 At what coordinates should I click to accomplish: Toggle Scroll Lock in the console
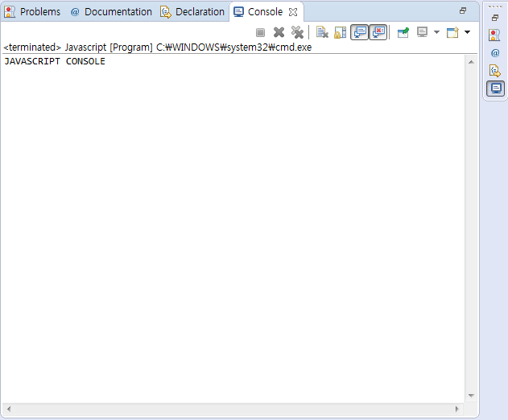tap(341, 32)
